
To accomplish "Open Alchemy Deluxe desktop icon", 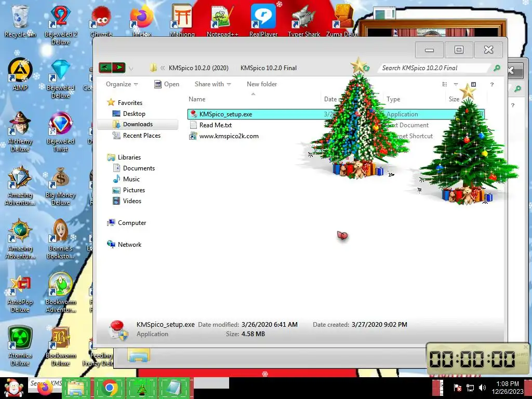I will [x=20, y=131].
